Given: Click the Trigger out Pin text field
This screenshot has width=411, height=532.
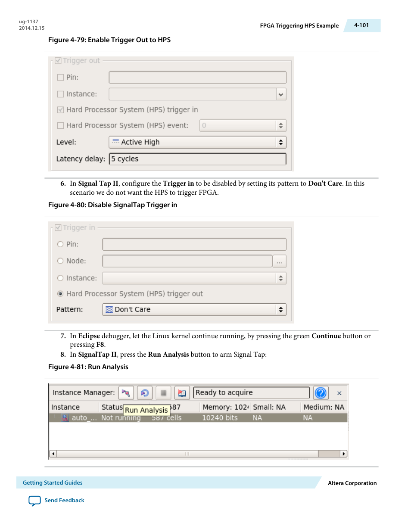Looking at the screenshot, I should pos(198,78).
